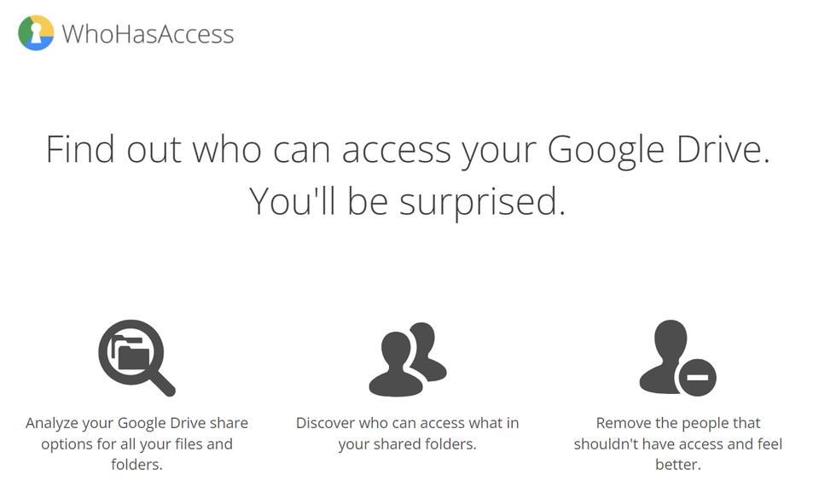Click the two-people shared users icon
This screenshot has width=819, height=504.
point(408,359)
